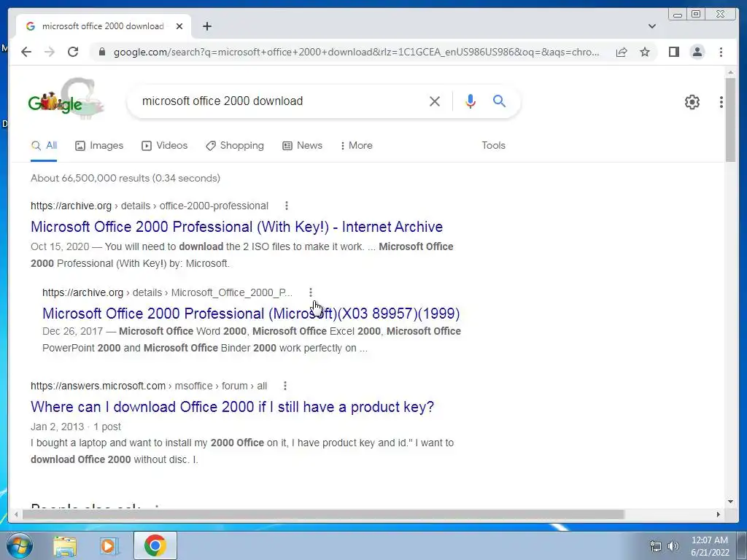This screenshot has width=747, height=560.
Task: Click the forward navigation arrow
Action: point(50,52)
